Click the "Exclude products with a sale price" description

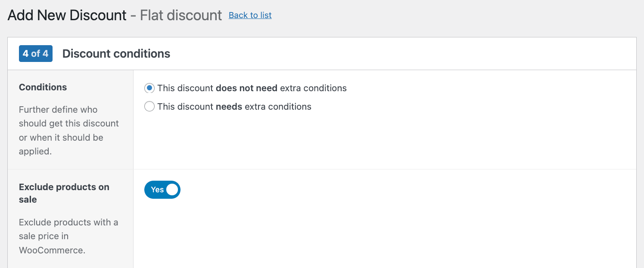[68, 236]
